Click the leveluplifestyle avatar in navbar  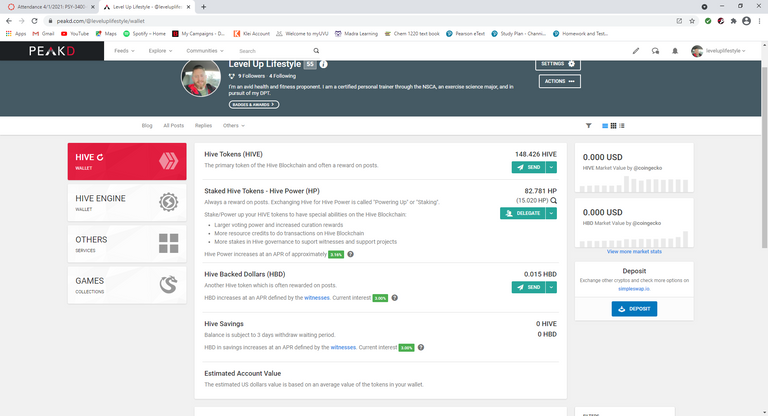[x=697, y=51]
